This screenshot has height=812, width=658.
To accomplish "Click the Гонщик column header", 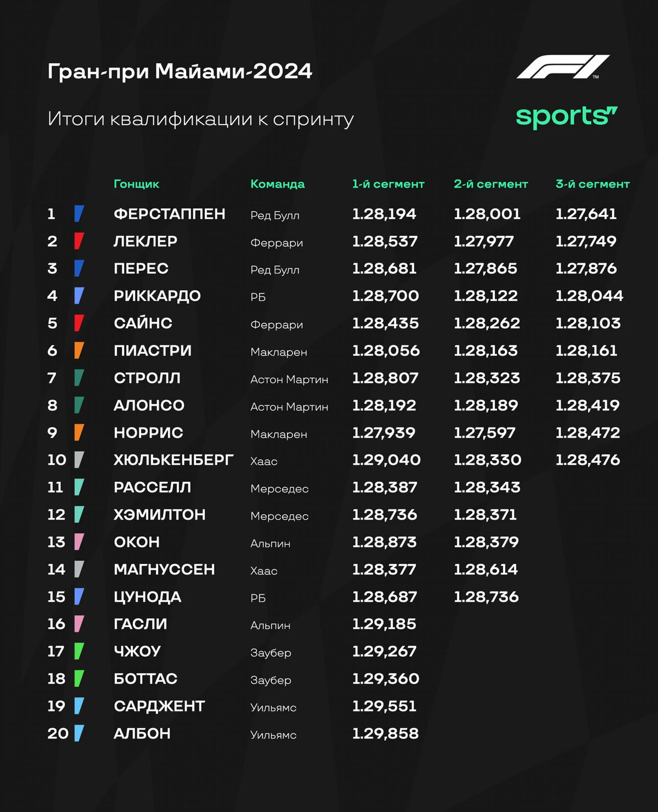I will click(x=137, y=184).
